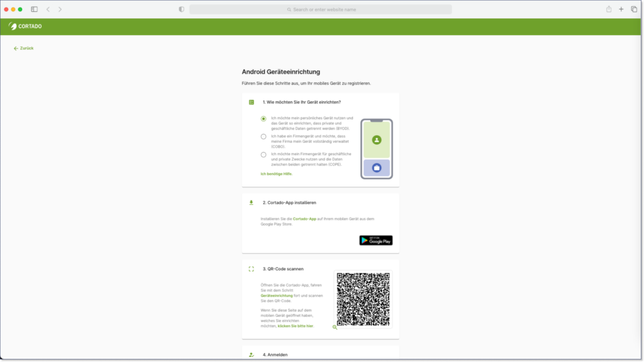This screenshot has height=362, width=644.
Task: Click the 4. Anmelden heading
Action: (x=275, y=354)
